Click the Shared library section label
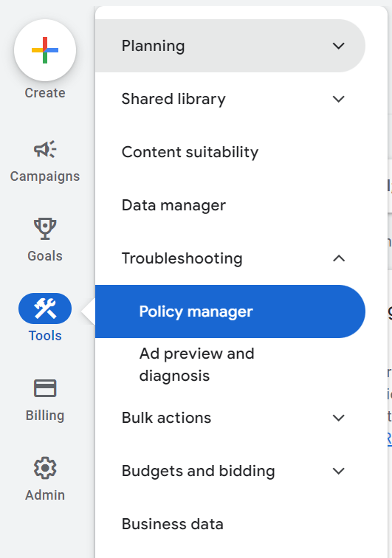The width and height of the screenshot is (392, 558). pos(173,99)
